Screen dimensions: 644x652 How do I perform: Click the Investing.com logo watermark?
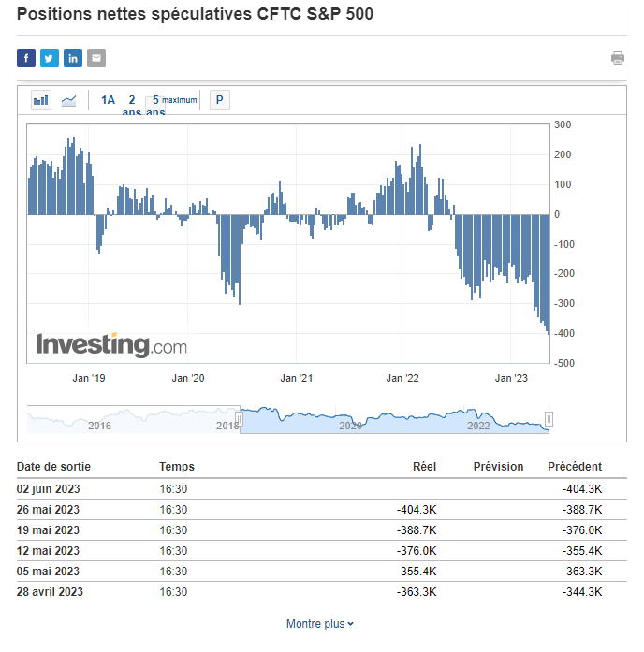(111, 345)
